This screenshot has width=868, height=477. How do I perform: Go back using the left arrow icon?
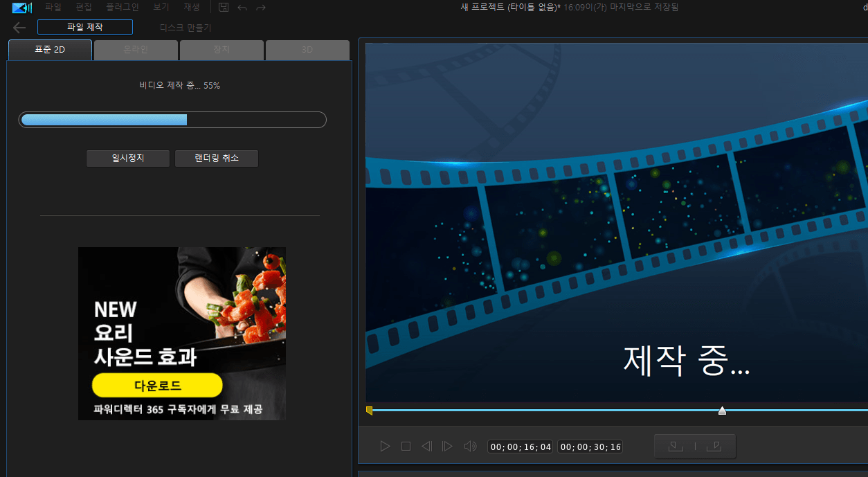[19, 28]
